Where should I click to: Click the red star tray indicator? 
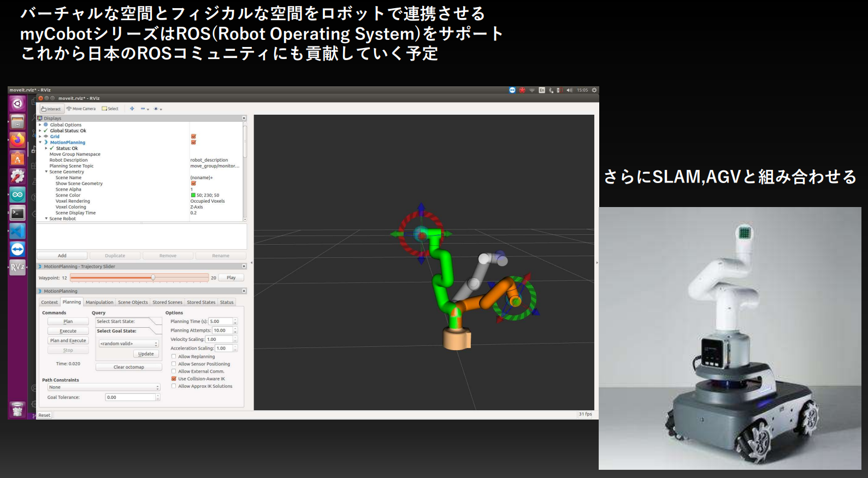click(522, 90)
